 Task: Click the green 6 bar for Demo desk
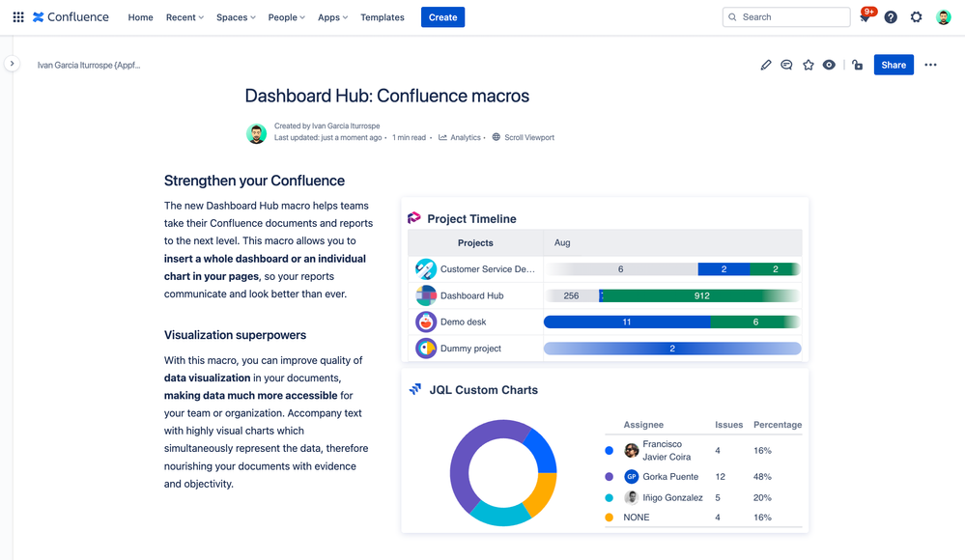[x=755, y=322]
